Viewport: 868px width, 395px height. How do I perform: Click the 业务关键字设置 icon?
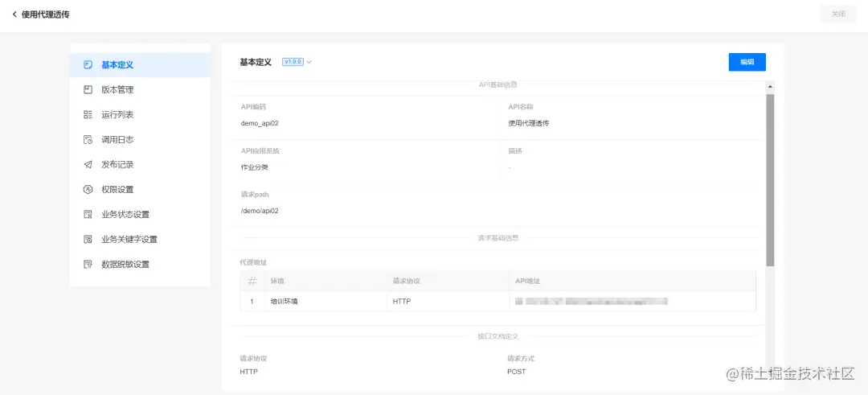click(88, 239)
